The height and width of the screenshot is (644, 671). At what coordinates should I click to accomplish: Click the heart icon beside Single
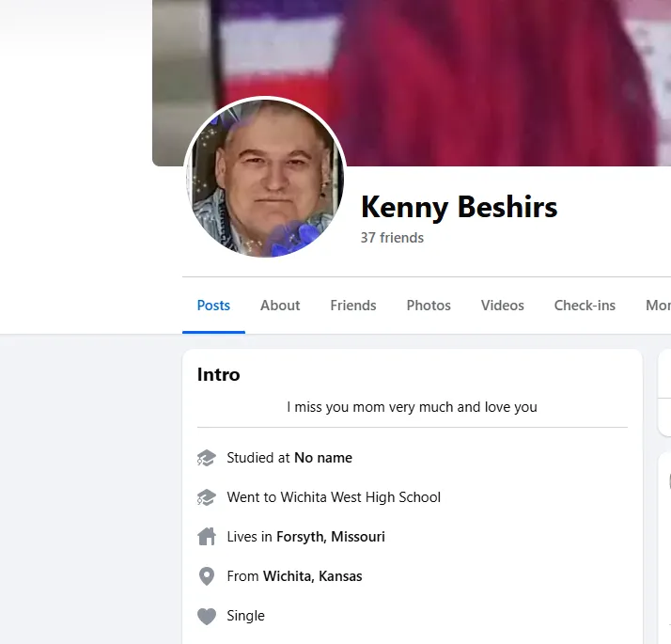click(x=207, y=616)
